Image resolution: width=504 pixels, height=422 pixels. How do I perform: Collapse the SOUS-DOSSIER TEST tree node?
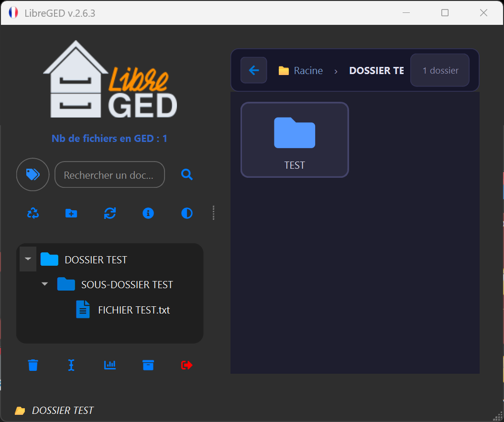pos(45,284)
